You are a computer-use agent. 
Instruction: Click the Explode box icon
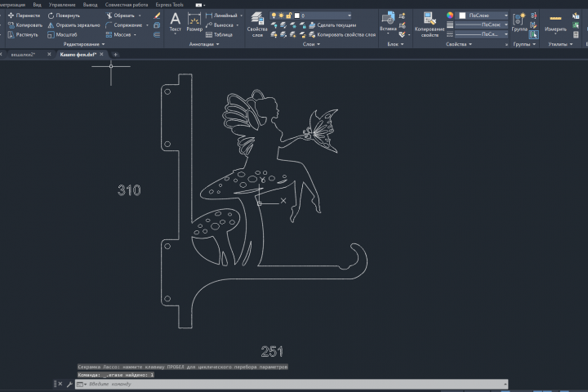click(157, 25)
